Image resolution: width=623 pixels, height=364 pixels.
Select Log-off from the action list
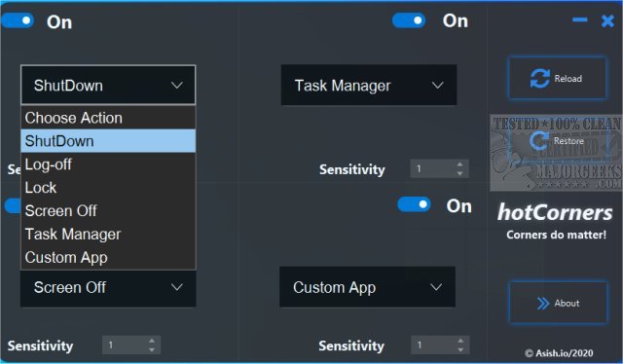point(108,164)
